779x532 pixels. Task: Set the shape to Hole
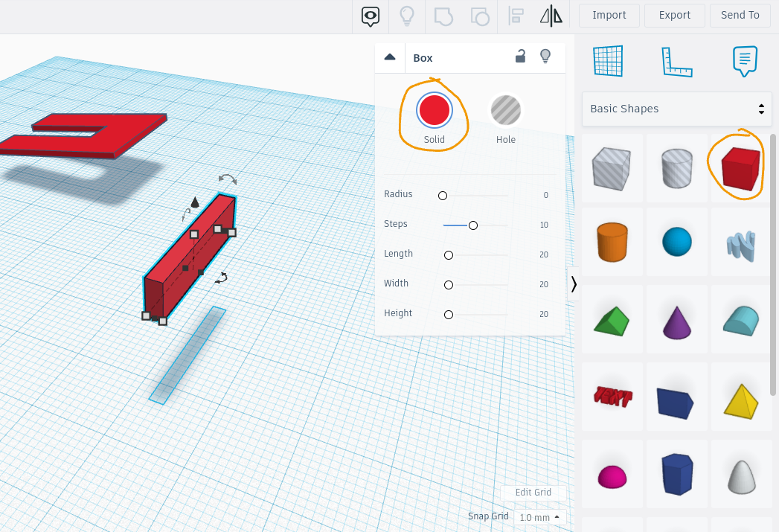tap(506, 110)
